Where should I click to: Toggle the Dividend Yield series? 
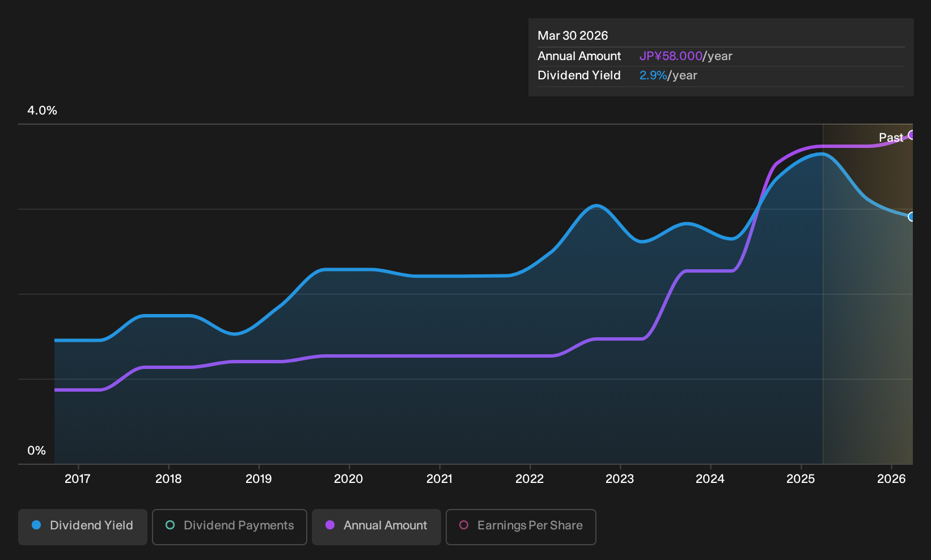pyautogui.click(x=82, y=527)
